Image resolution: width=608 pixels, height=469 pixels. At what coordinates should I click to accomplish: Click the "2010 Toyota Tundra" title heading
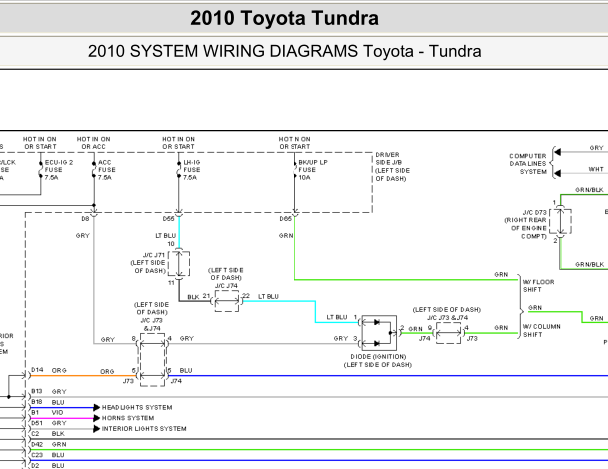[x=284, y=18]
